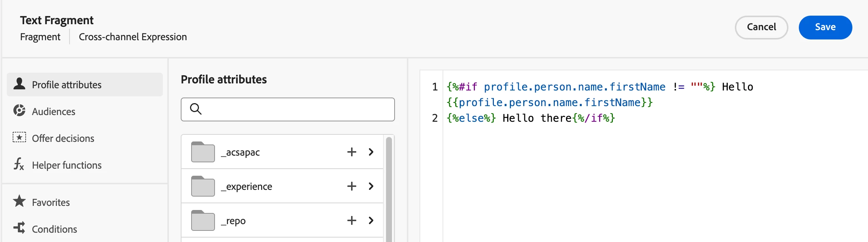Open the Offer decisions menu item
868x242 pixels.
tap(85, 138)
